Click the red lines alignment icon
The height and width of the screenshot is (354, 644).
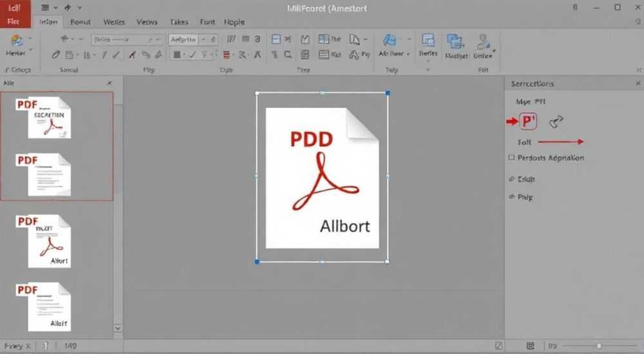click(226, 55)
